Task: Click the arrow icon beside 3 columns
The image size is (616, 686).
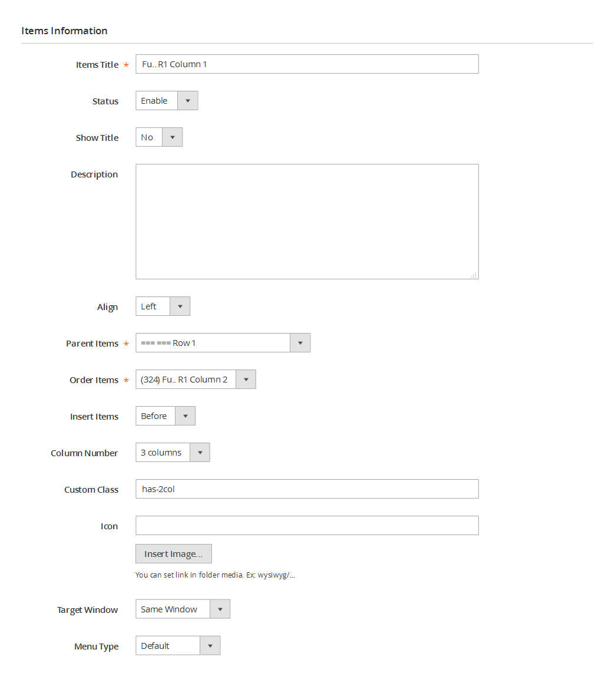Action: (200, 453)
